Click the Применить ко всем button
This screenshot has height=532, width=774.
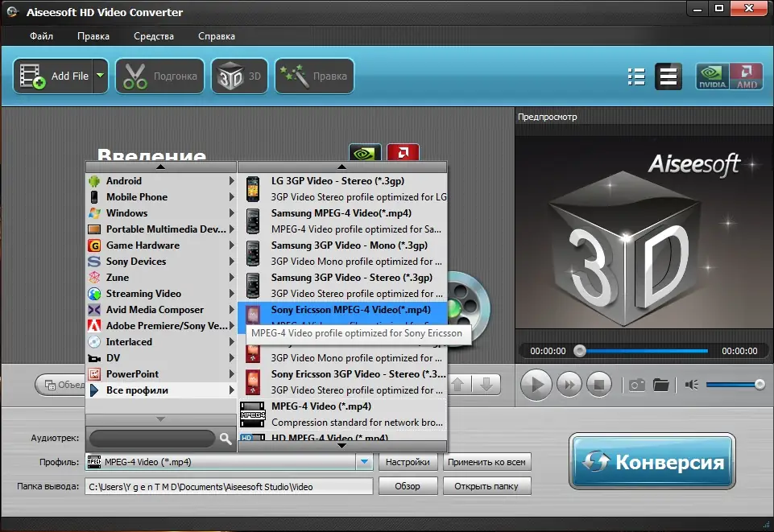click(x=486, y=462)
